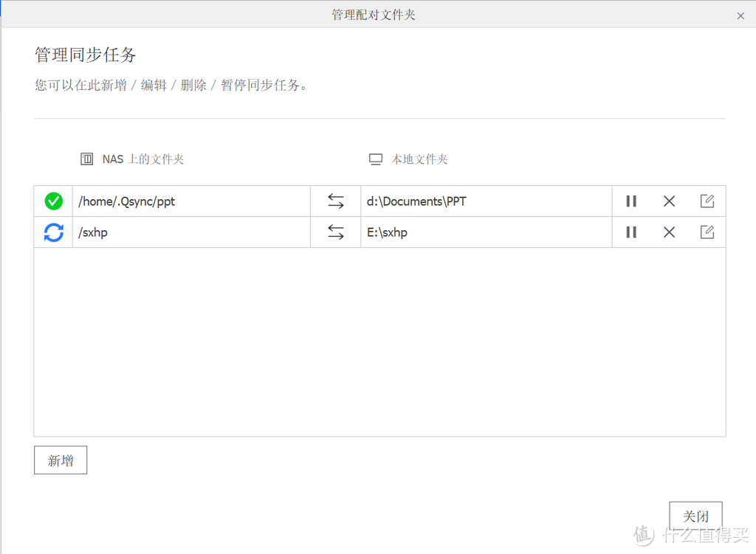This screenshot has width=756, height=554.
Task: Click the 关闭 button
Action: click(695, 516)
